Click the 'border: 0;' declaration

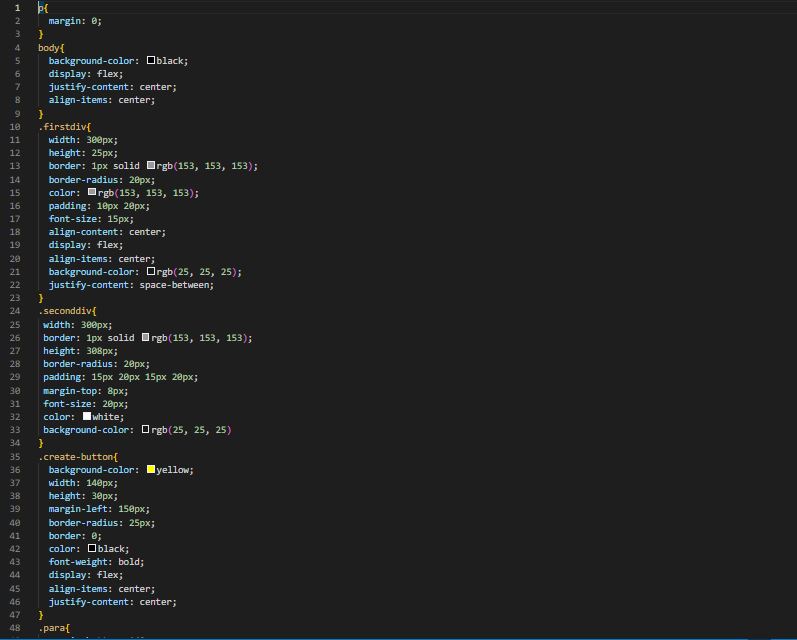click(x=75, y=536)
